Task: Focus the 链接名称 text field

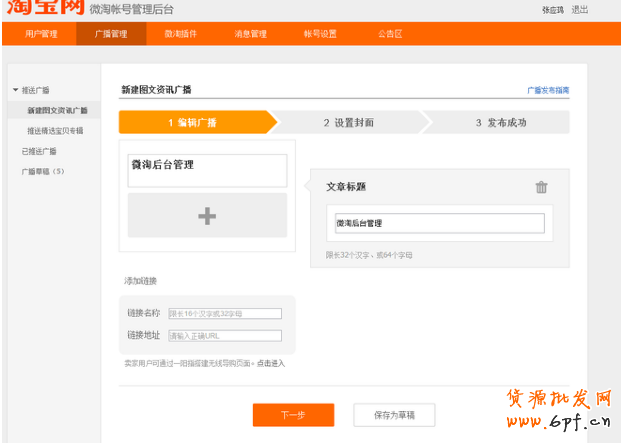Action: pyautogui.click(x=225, y=314)
